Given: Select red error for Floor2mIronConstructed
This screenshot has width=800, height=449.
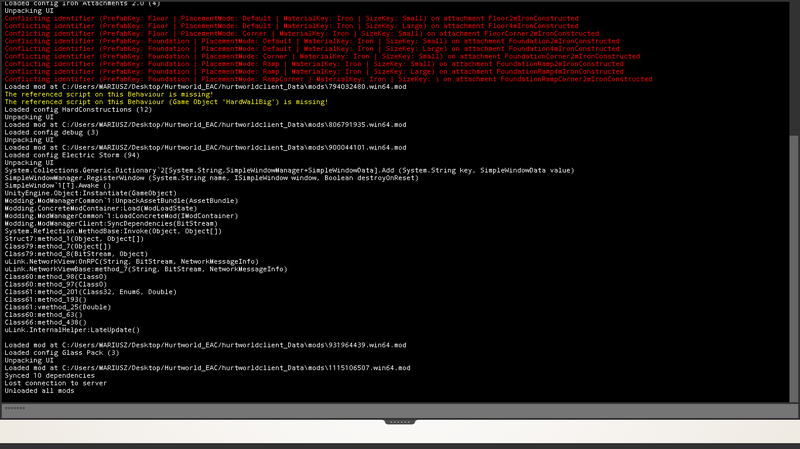Looking at the screenshot, I should point(291,18).
